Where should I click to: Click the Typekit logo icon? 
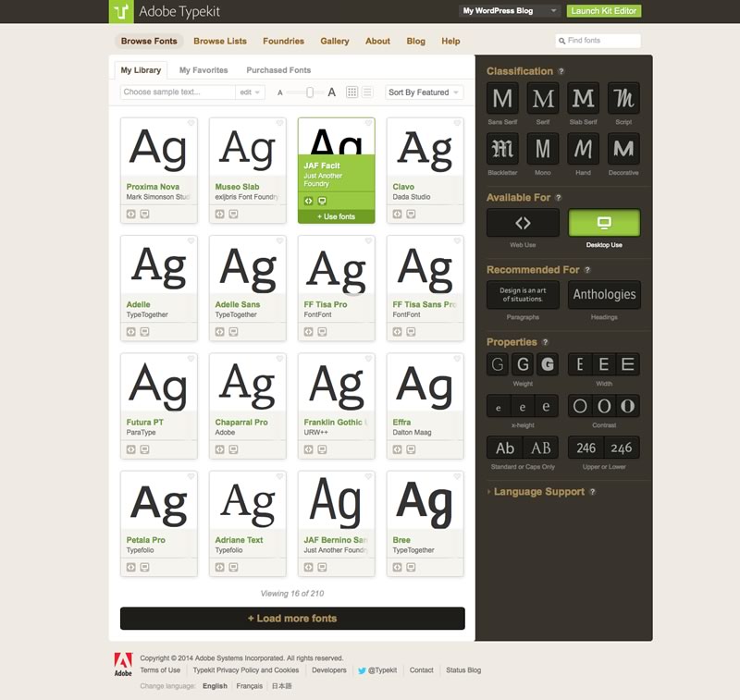coord(121,11)
